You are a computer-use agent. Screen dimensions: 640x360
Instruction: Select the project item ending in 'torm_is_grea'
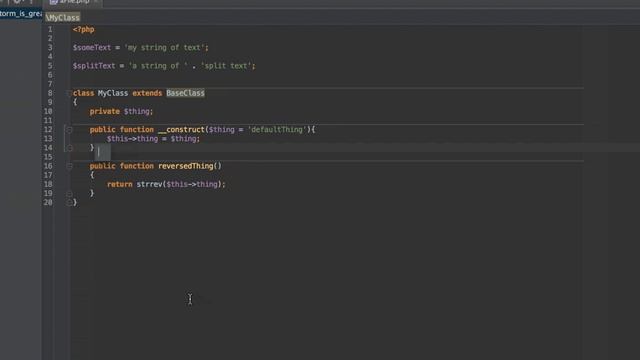pyautogui.click(x=21, y=14)
